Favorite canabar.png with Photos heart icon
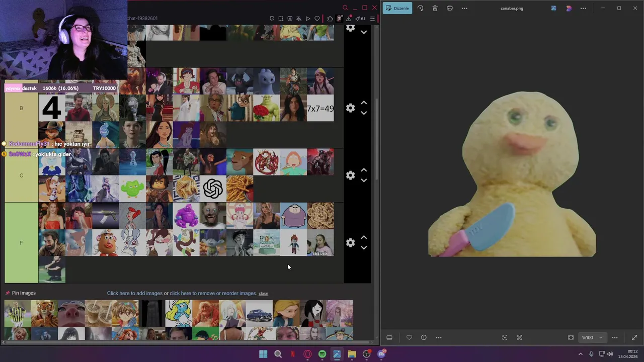The image size is (644, 362). 409,337
